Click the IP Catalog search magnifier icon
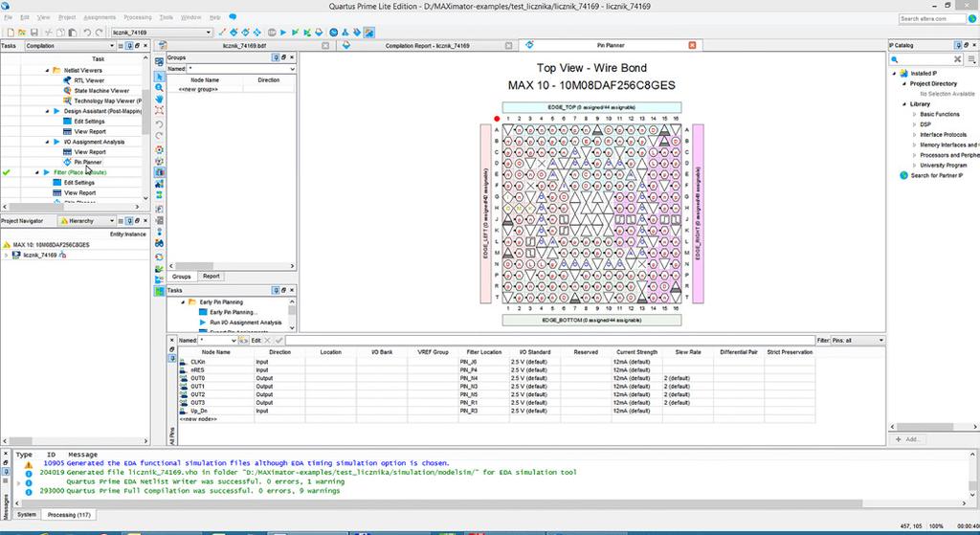980x535 pixels. (895, 59)
